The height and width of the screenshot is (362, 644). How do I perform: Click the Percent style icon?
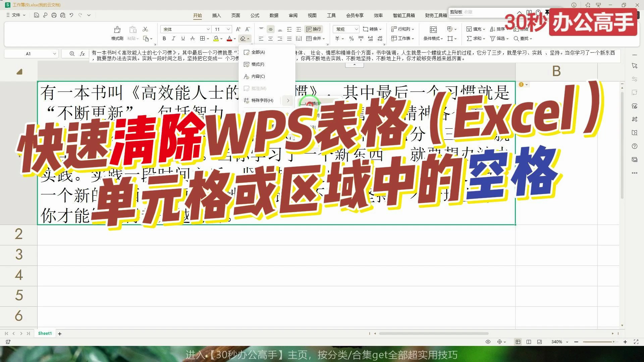(x=351, y=39)
